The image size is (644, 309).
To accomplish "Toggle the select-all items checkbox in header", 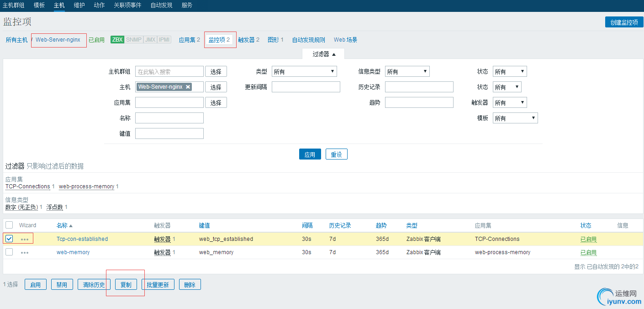I will click(x=9, y=225).
